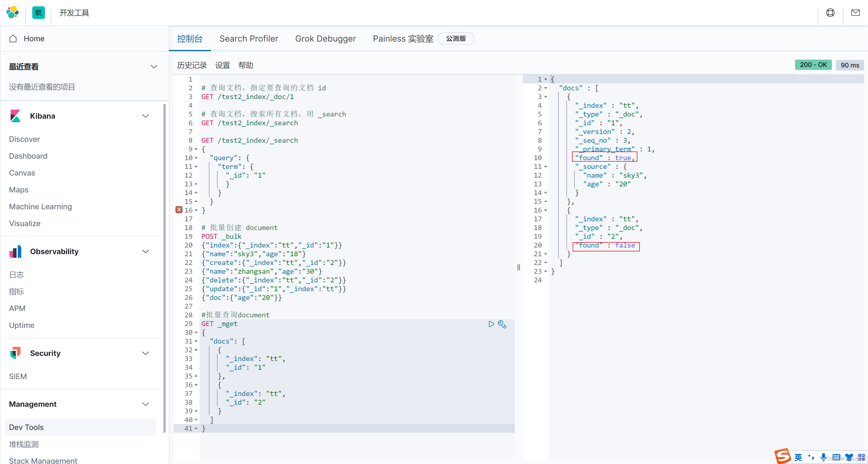Open Visualize in sidebar
Screen dimensions: 868x464
[x=25, y=223]
